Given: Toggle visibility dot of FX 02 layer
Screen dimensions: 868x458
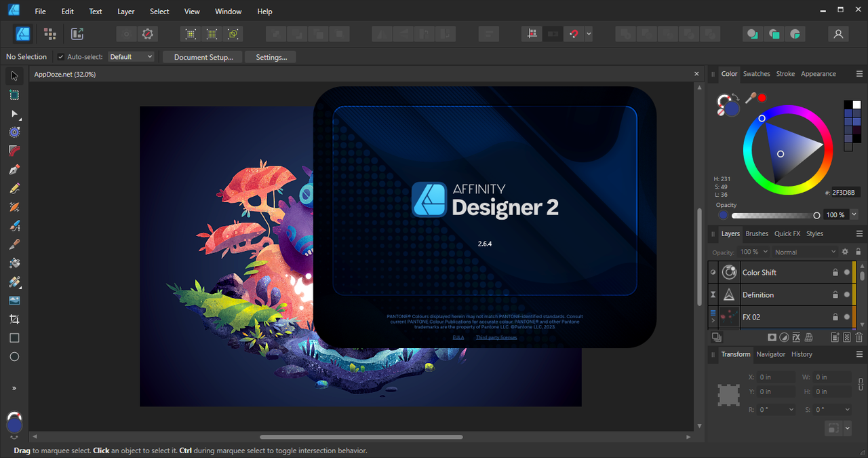Looking at the screenshot, I should 846,317.
